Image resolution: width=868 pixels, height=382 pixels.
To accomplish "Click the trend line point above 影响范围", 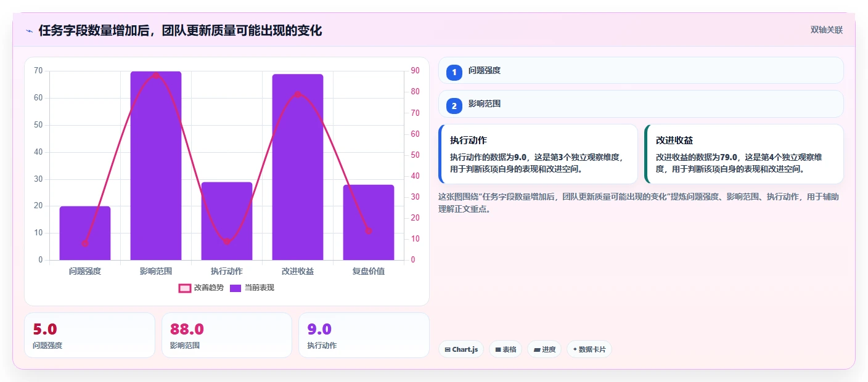I will (156, 75).
